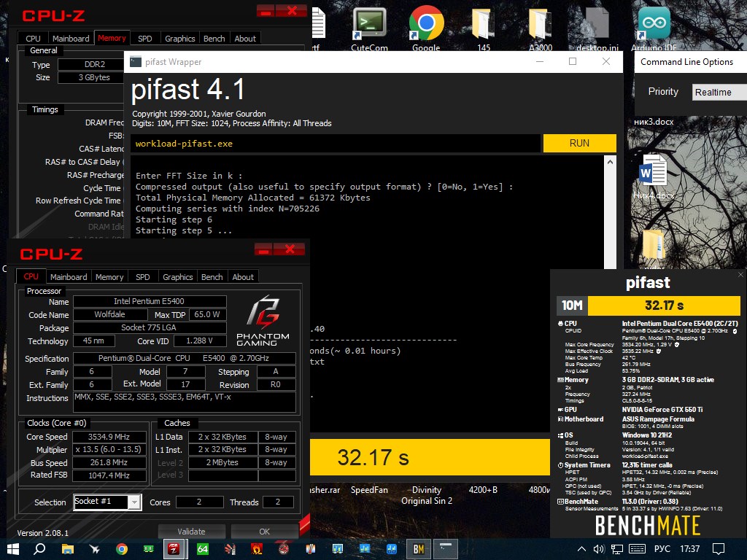This screenshot has height=560, width=747.
Task: Select the ник3.docx file label
Action: 654,122
